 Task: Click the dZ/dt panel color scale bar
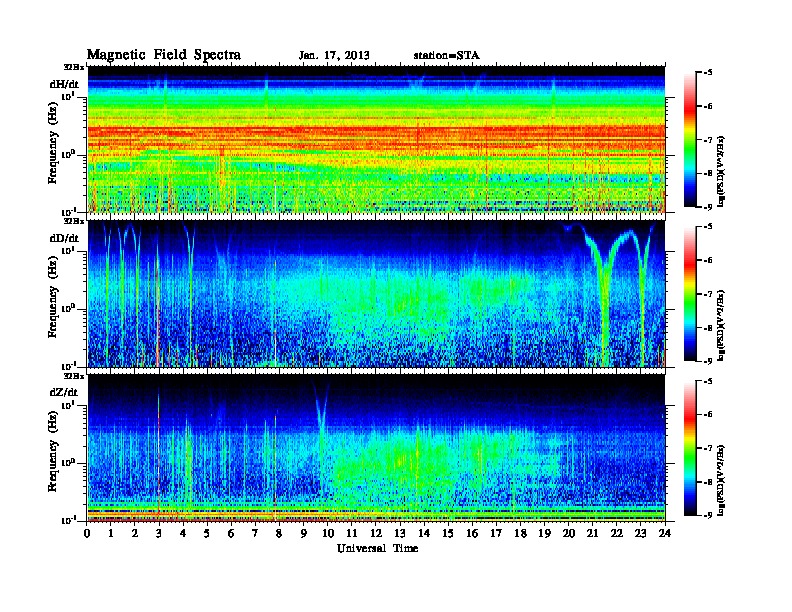pos(689,448)
